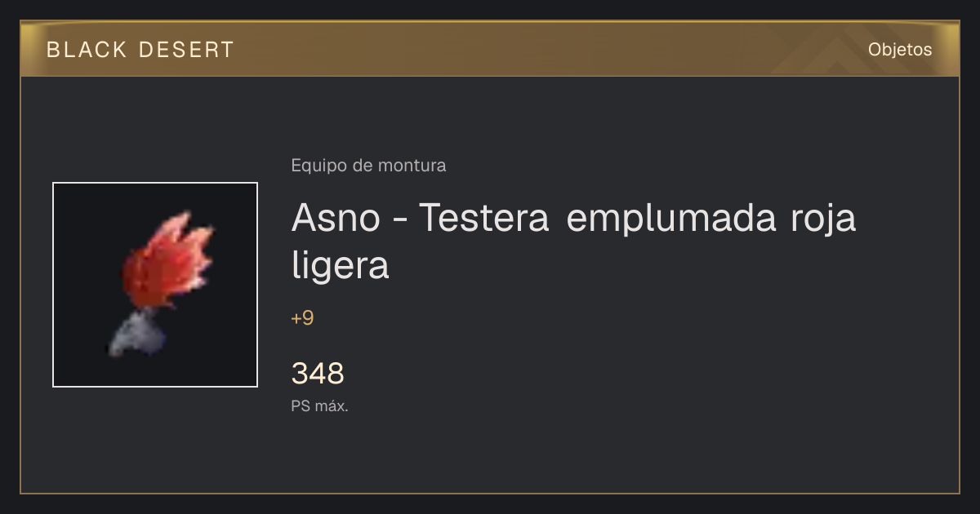Click the 348 stat value
980x514 pixels.
318,374
